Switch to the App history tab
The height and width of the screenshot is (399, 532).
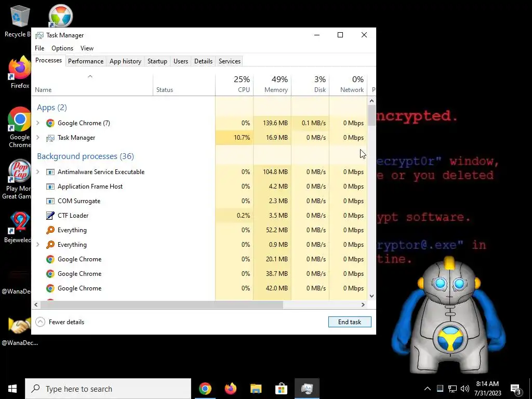click(x=125, y=61)
